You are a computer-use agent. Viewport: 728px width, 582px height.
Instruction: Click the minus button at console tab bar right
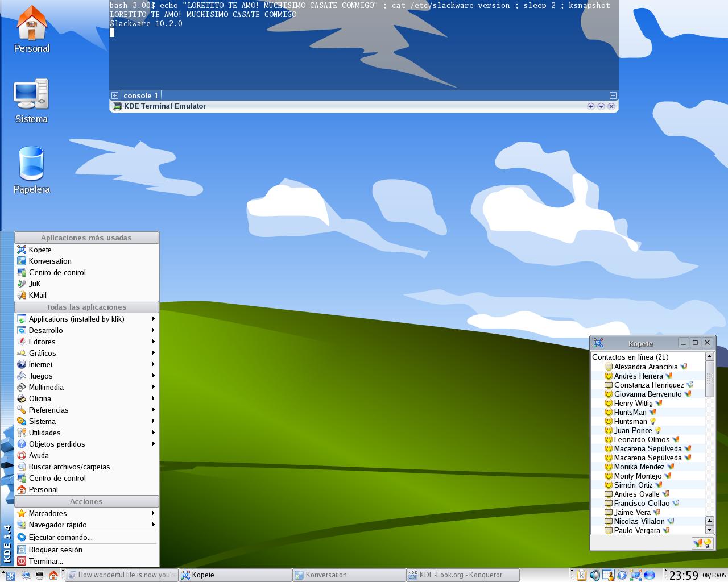point(613,95)
